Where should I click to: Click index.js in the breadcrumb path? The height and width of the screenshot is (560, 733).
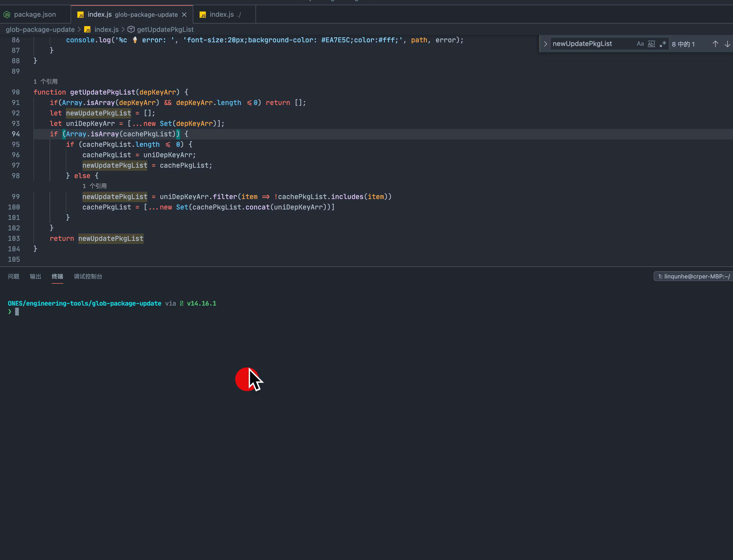click(x=106, y=29)
